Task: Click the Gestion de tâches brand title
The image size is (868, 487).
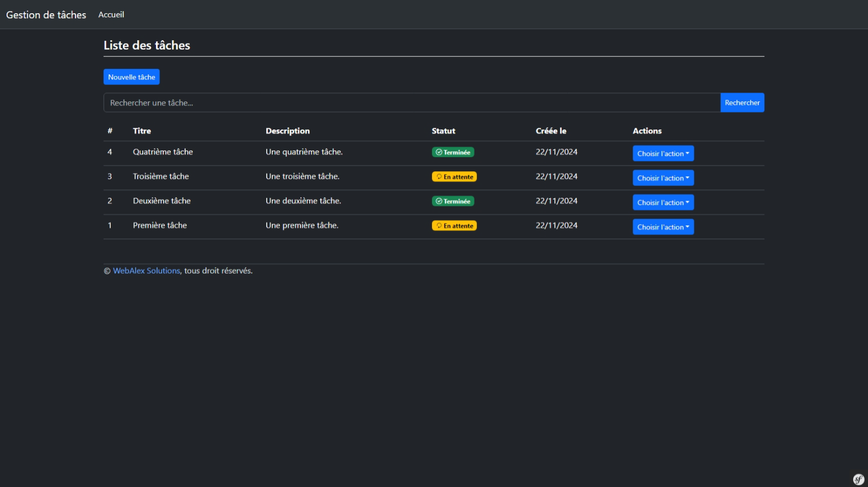Action: pos(46,15)
